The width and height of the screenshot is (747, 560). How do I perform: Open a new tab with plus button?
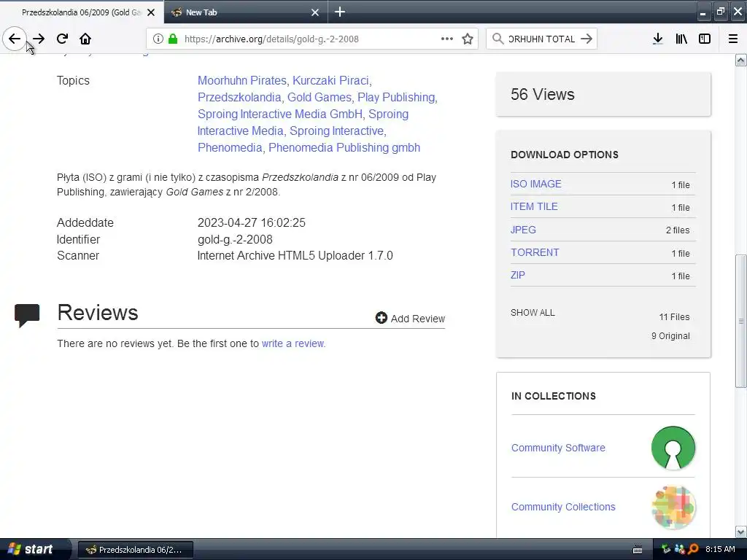(340, 12)
